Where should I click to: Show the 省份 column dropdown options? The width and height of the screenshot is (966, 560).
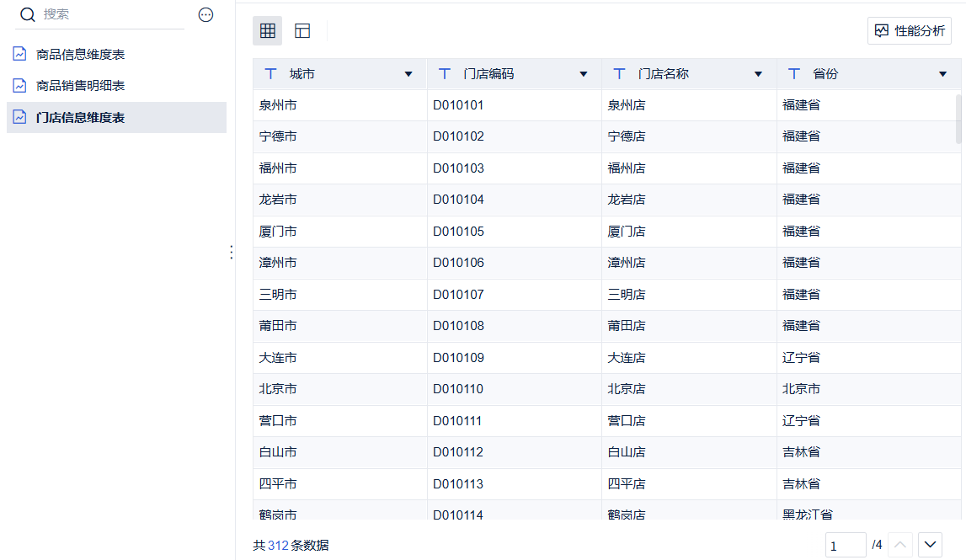point(942,74)
